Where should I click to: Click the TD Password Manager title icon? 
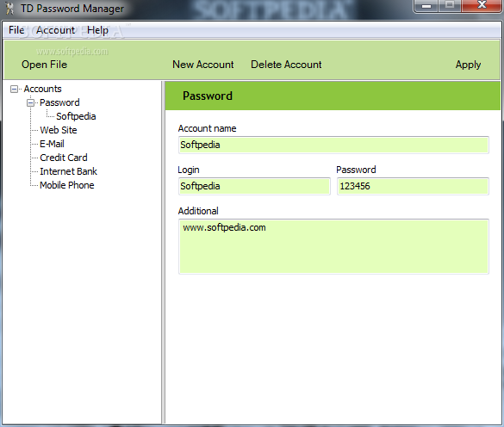pos(10,9)
